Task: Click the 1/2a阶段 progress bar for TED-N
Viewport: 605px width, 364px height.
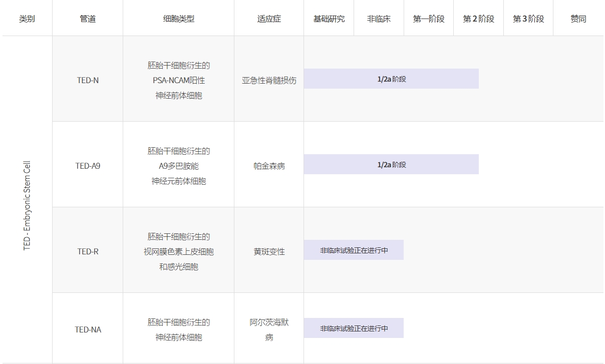Action: click(x=391, y=79)
